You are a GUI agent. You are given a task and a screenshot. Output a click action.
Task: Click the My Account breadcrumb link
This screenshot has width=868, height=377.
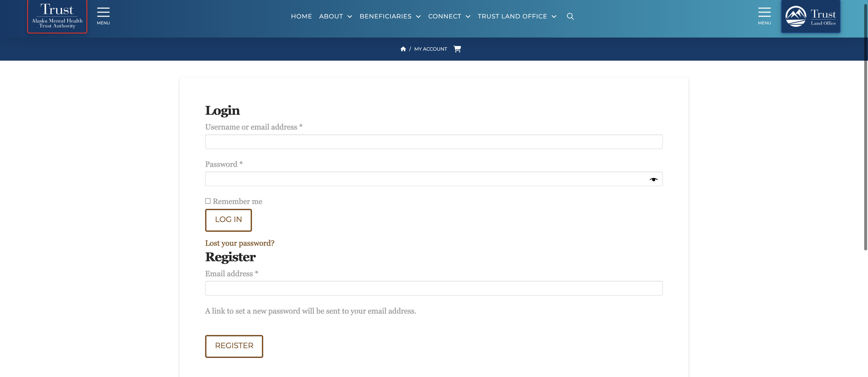[430, 49]
